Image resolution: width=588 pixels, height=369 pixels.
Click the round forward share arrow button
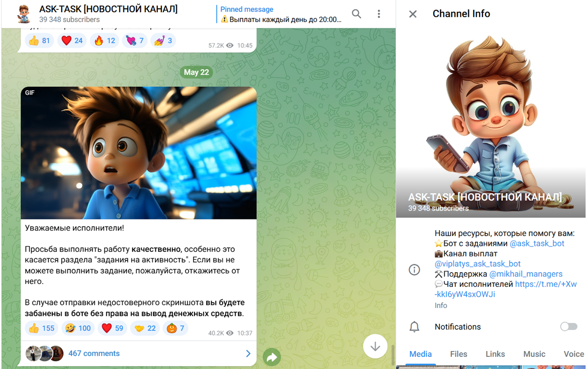(x=272, y=357)
